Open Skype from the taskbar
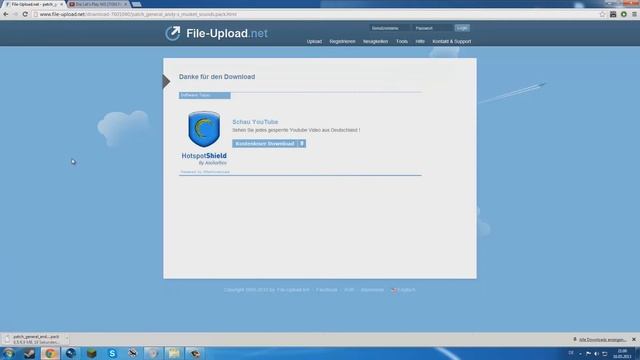The height and width of the screenshot is (360, 640). (x=112, y=353)
